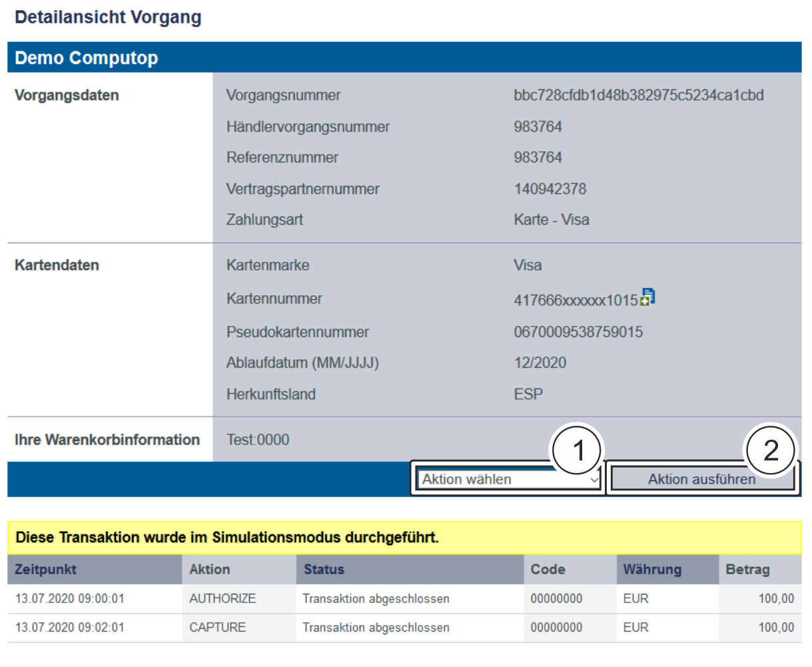Click the 'Aktion ausführen' button
Viewport: 812px width, 667px height.
(x=701, y=480)
